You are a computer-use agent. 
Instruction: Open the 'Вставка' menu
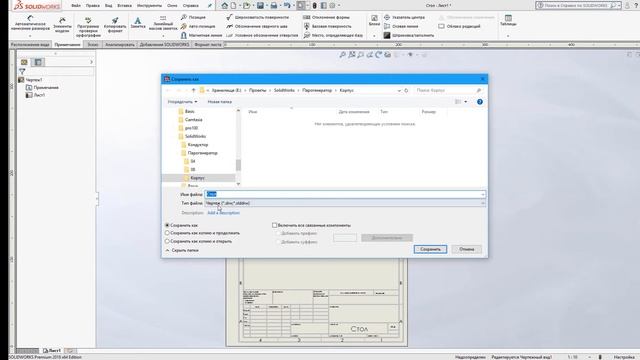coord(124,6)
